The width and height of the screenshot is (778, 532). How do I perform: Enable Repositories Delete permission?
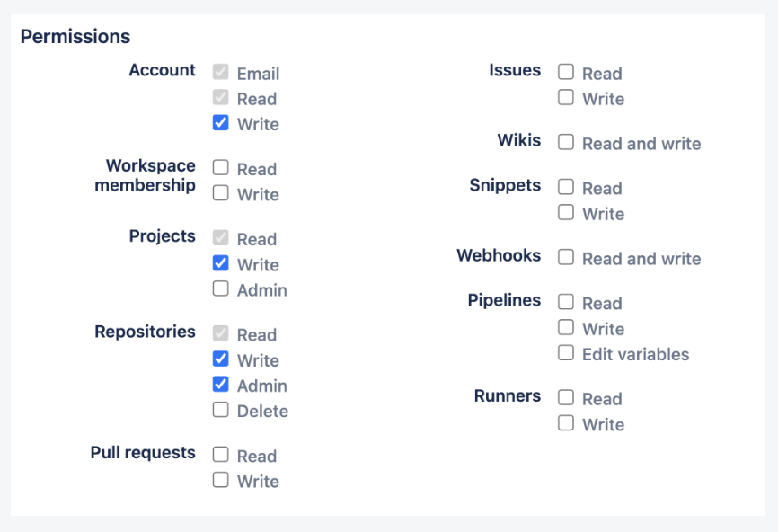[x=220, y=410]
